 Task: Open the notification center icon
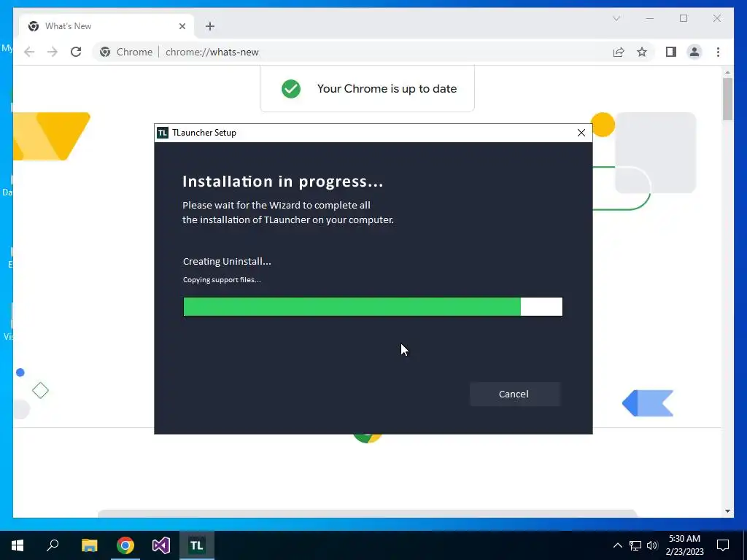[x=723, y=545]
